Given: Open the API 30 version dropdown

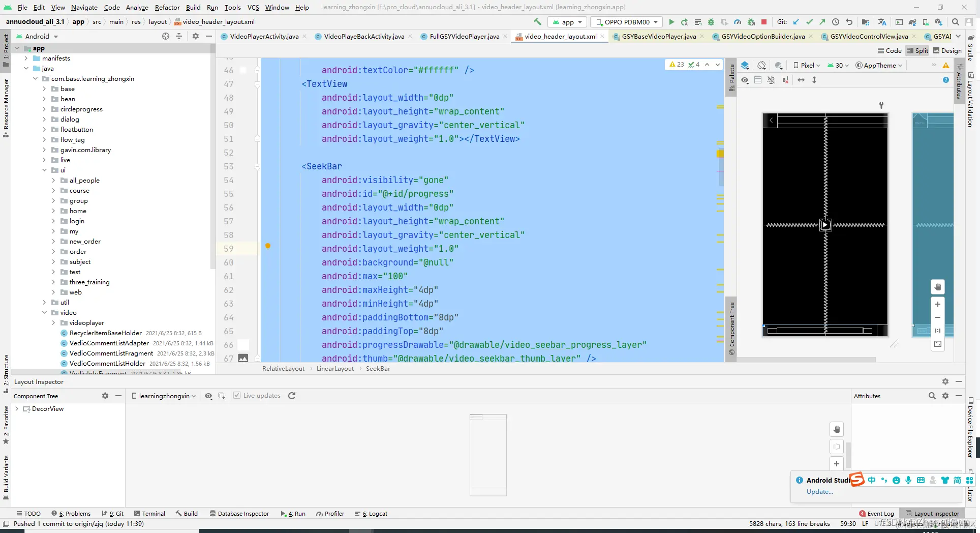Looking at the screenshot, I should click(838, 65).
